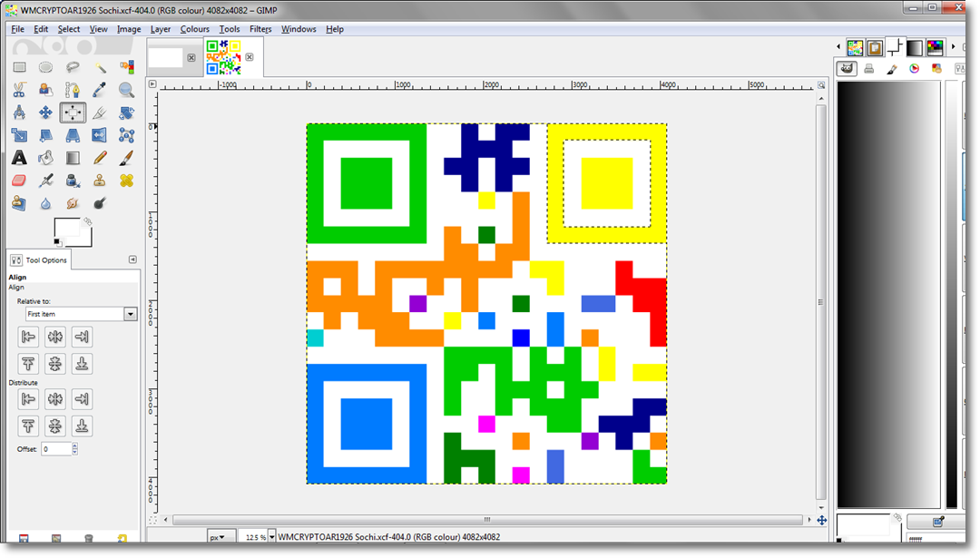
Task: Choose the Paths pen tool
Action: click(73, 90)
